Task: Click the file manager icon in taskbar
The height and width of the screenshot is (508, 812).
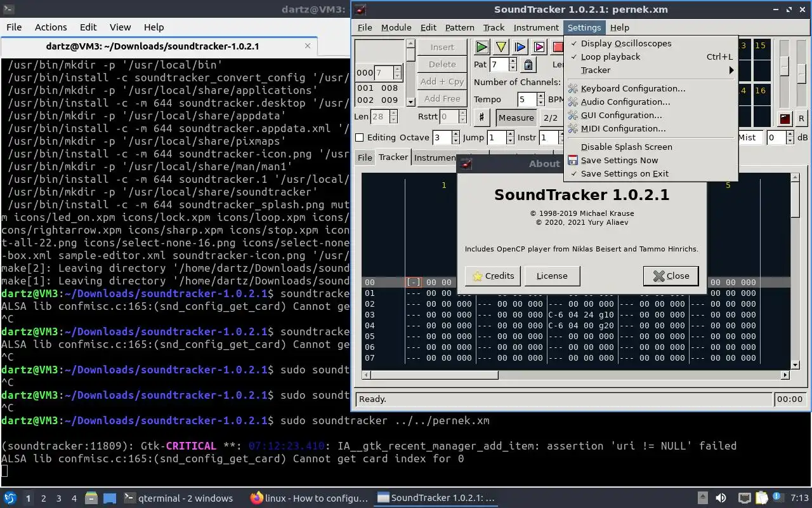Action: click(91, 498)
